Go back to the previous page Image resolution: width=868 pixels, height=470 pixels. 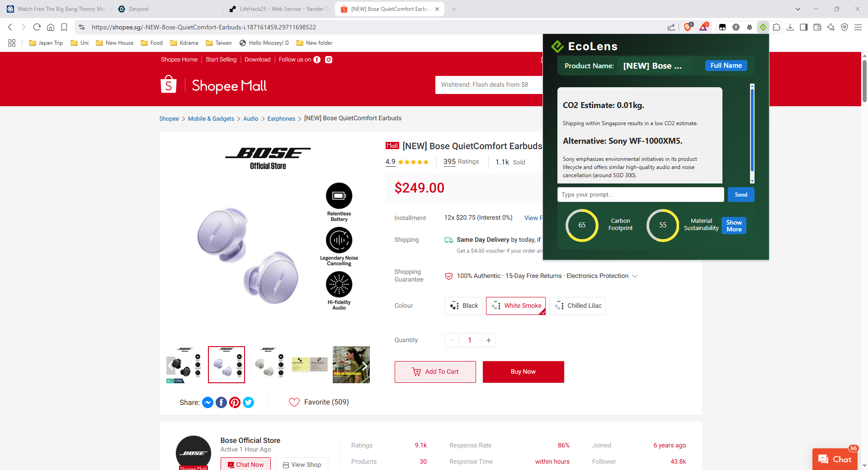click(10, 27)
